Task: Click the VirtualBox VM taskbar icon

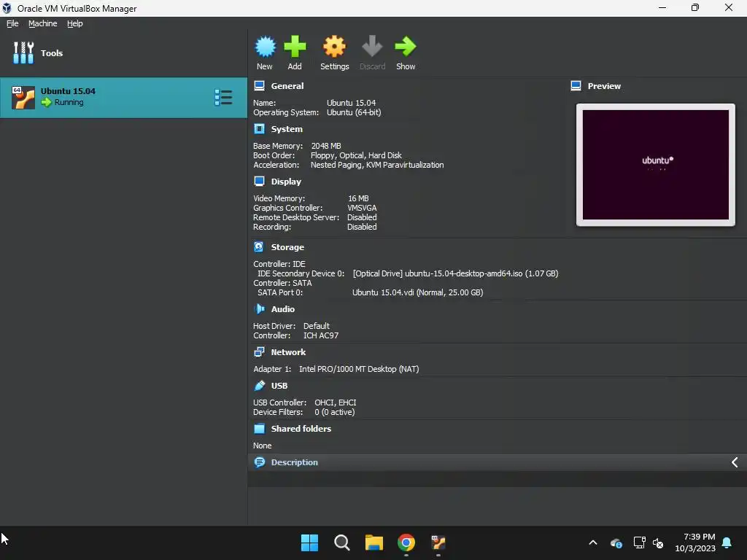Action: (438, 542)
